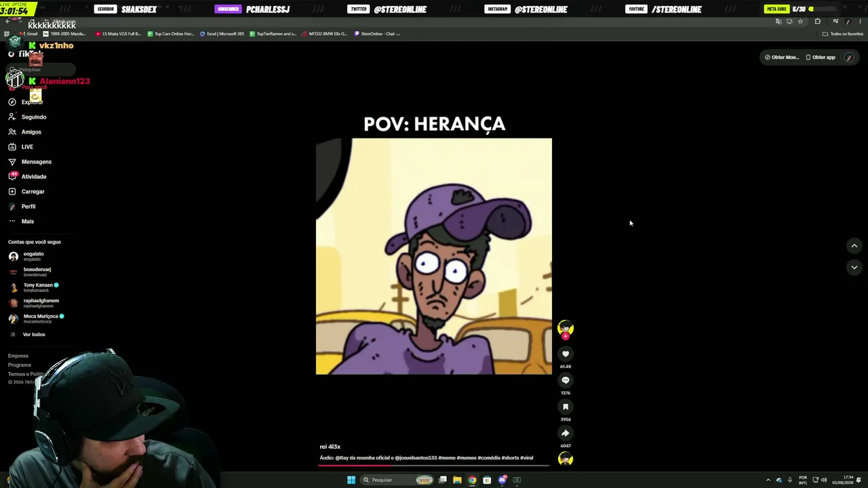Open the StereOnline - Chat bookmark
868x488 pixels.
377,34
